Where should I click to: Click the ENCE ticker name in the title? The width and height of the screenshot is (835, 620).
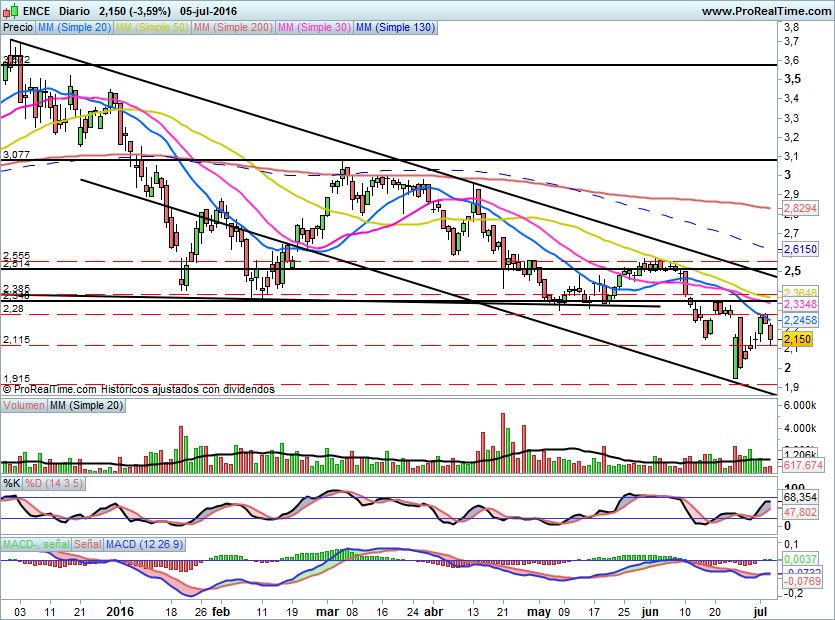pyautogui.click(x=36, y=11)
